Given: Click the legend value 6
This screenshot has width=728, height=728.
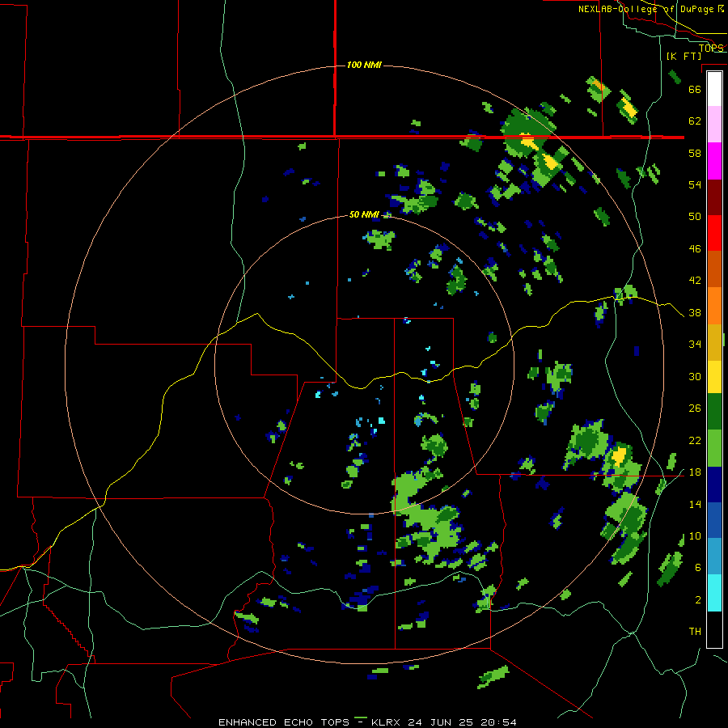Looking at the screenshot, I should click(698, 568).
